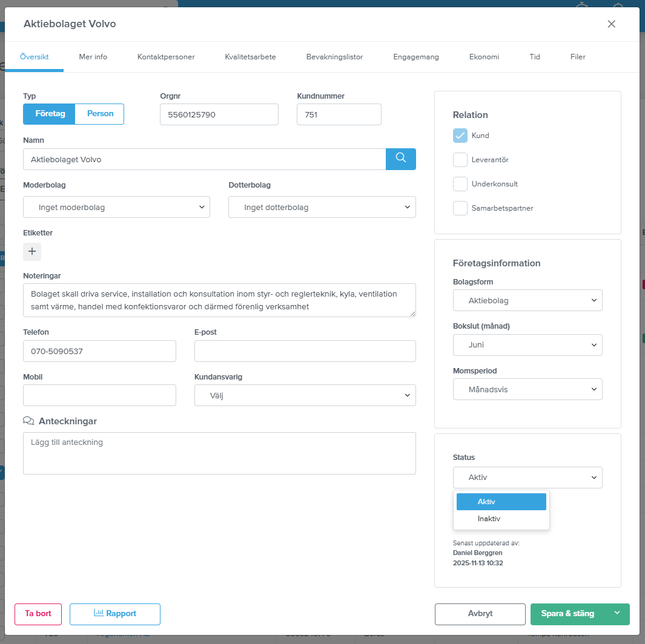Open the Ekonomi tab

[484, 57]
